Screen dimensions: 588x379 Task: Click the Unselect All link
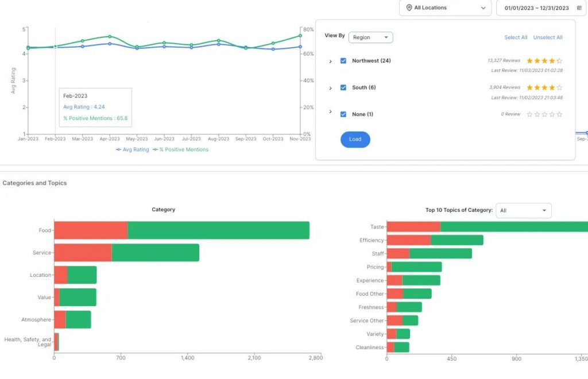[547, 37]
